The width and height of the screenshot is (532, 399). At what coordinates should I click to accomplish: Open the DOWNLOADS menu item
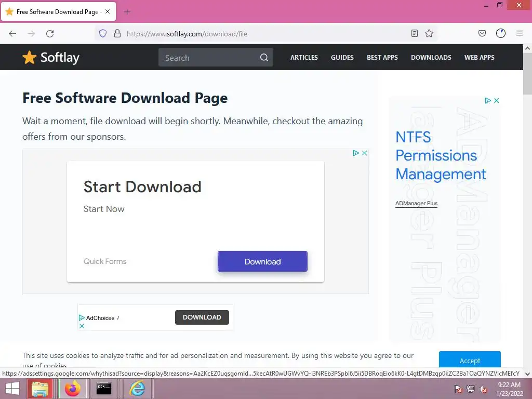(431, 57)
